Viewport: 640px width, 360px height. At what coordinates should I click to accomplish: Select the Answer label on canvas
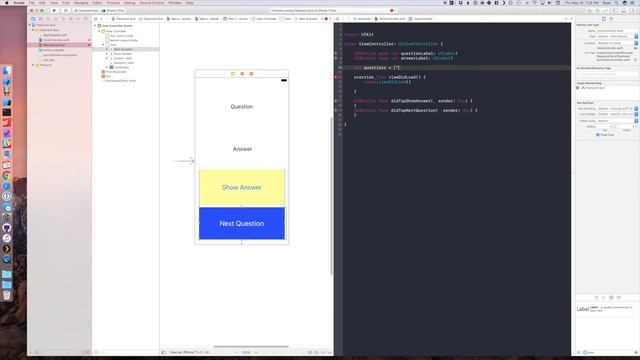[x=242, y=149]
